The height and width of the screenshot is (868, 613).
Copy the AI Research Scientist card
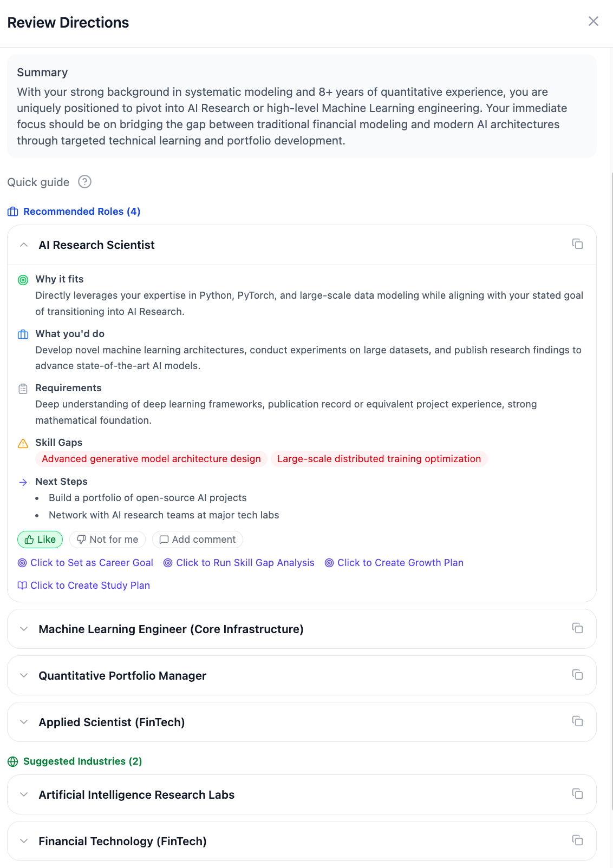click(x=577, y=244)
